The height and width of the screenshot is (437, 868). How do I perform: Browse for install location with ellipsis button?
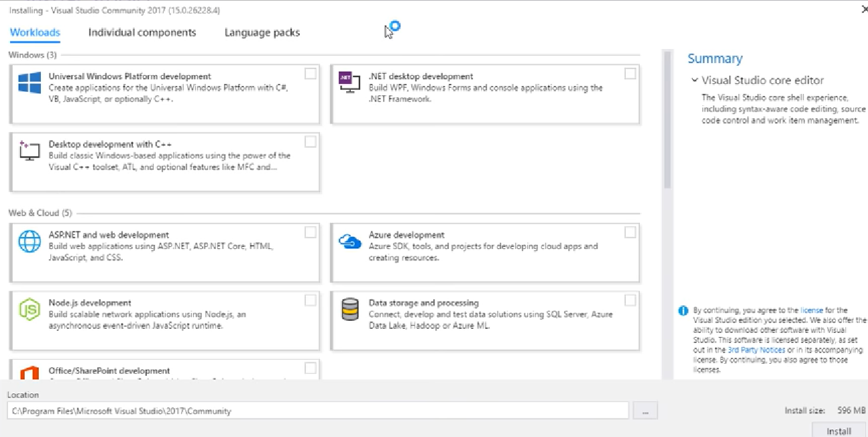coord(645,411)
